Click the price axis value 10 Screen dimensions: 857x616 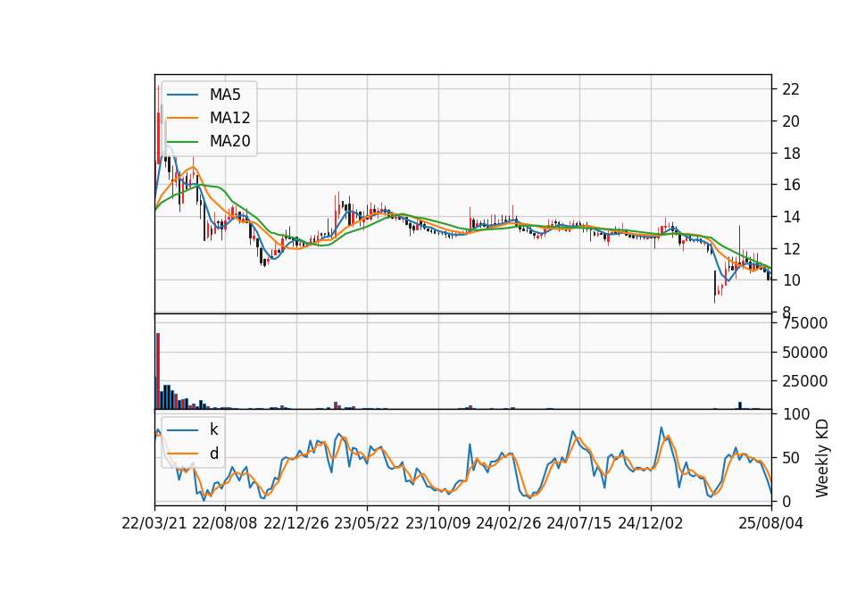coord(791,280)
